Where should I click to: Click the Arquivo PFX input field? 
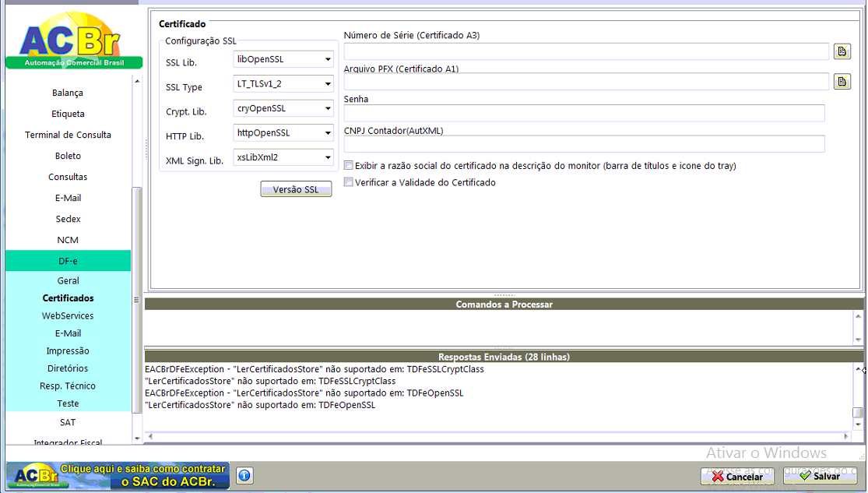coord(586,82)
